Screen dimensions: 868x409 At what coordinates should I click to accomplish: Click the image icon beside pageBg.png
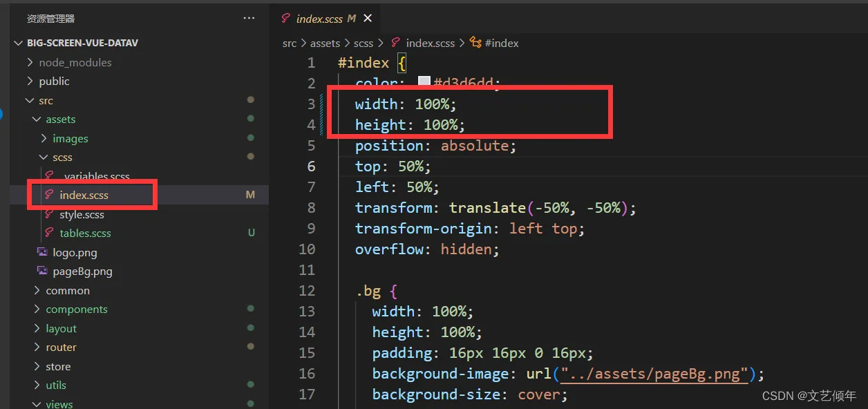(42, 272)
